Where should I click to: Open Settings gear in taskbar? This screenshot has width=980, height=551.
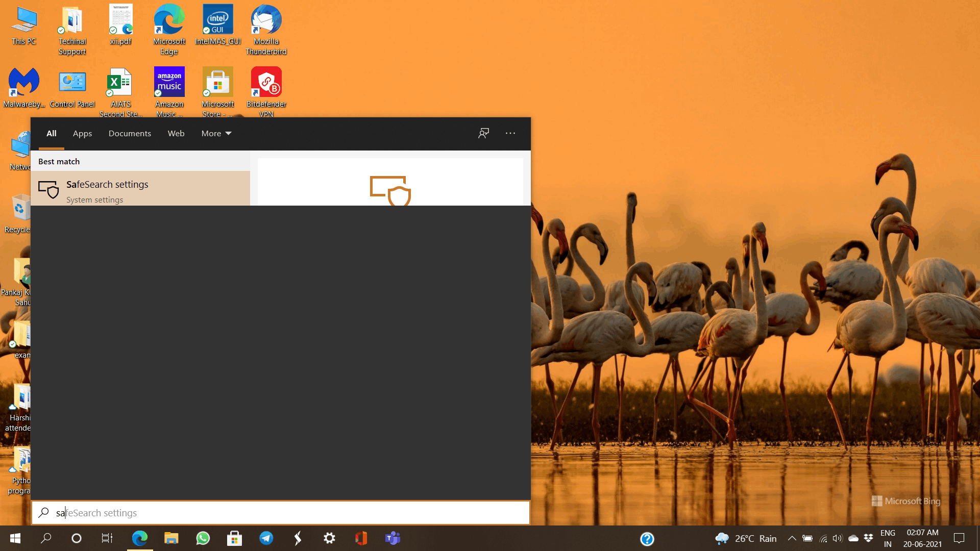point(330,538)
